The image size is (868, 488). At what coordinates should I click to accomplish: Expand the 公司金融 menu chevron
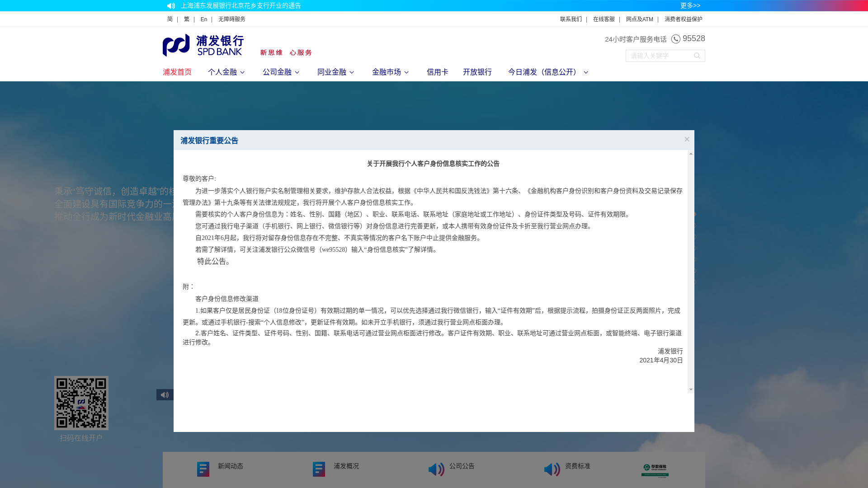click(x=297, y=72)
